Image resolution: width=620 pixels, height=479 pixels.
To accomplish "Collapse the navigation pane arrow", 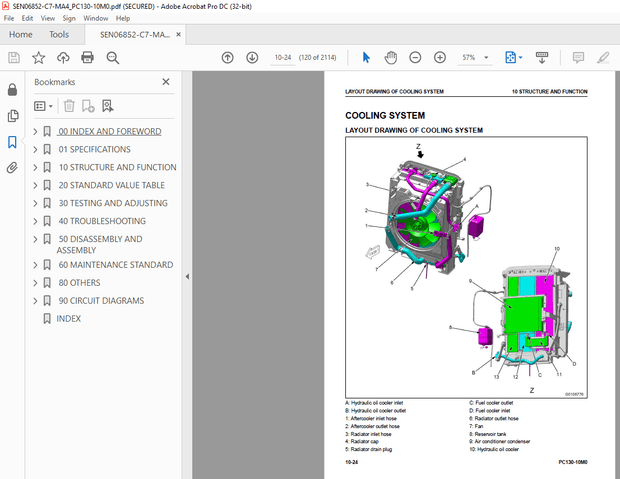I will [187, 276].
